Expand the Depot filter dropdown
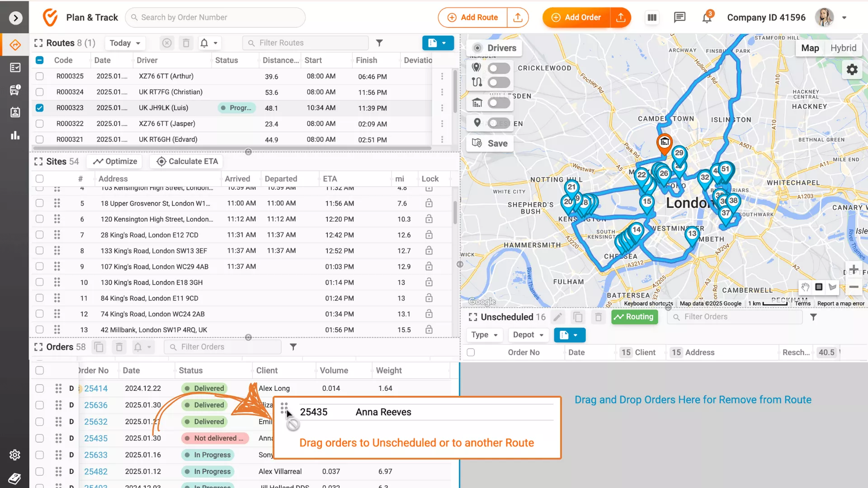Image resolution: width=868 pixels, height=488 pixels. [528, 335]
